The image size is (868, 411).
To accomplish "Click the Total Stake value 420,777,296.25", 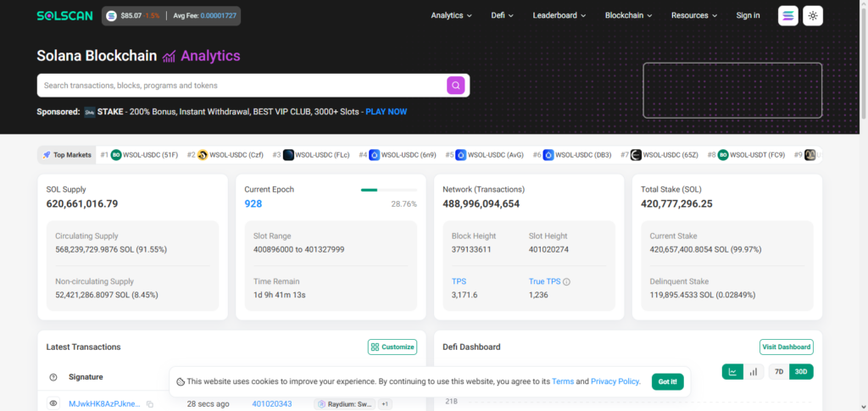I will coord(676,203).
